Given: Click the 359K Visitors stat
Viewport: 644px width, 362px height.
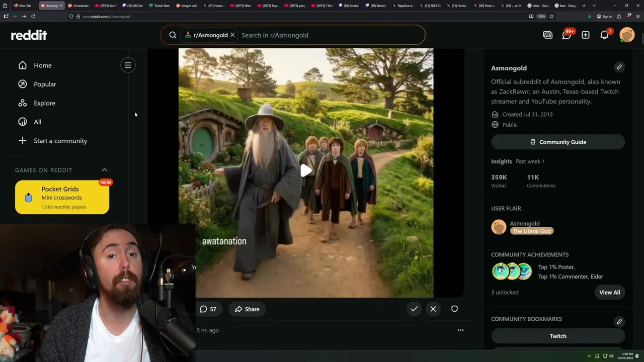Looking at the screenshot, I should [x=499, y=181].
